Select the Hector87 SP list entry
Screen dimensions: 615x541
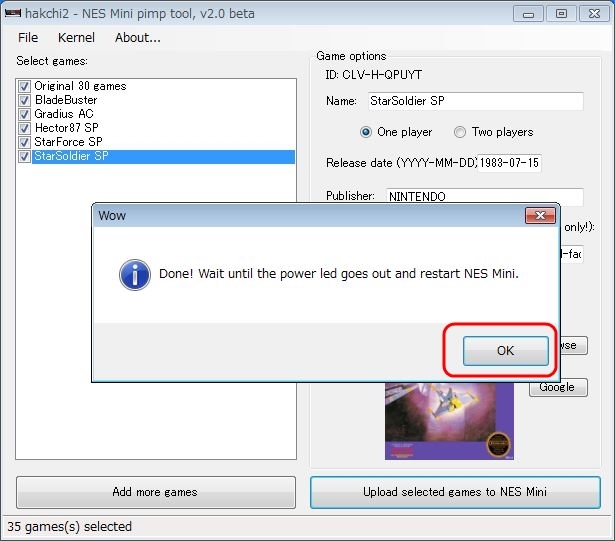(x=67, y=128)
